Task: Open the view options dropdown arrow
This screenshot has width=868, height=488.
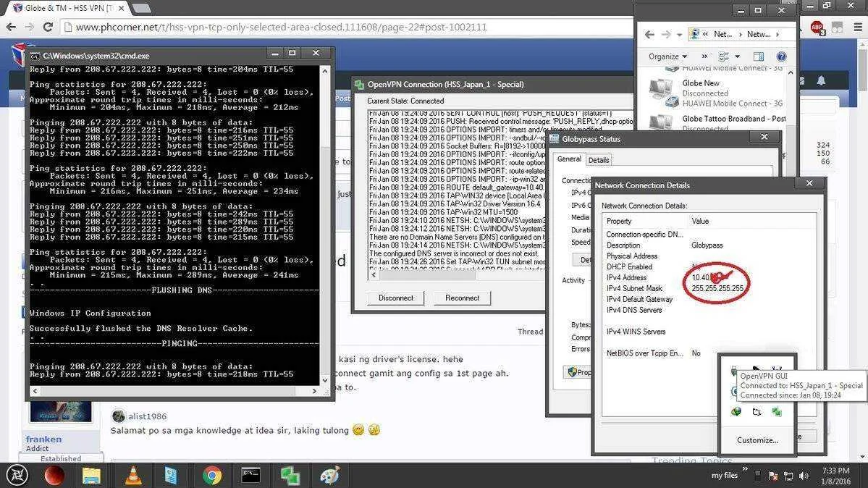Action: 737,56
